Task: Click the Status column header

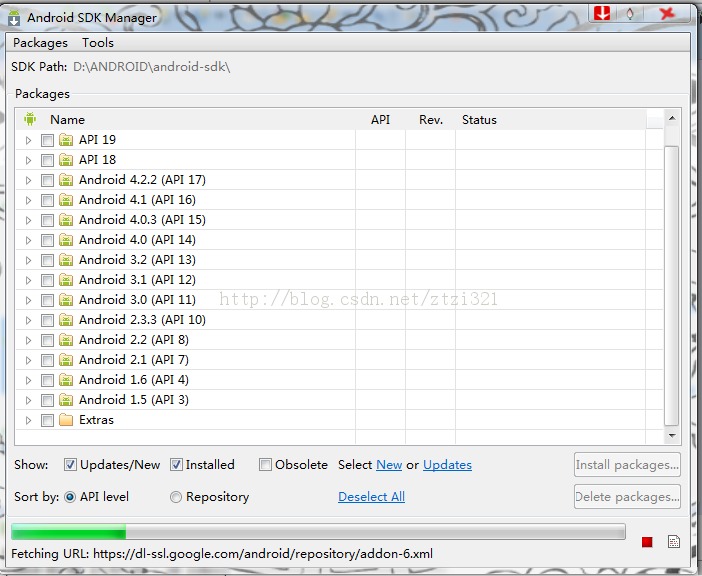Action: point(479,119)
